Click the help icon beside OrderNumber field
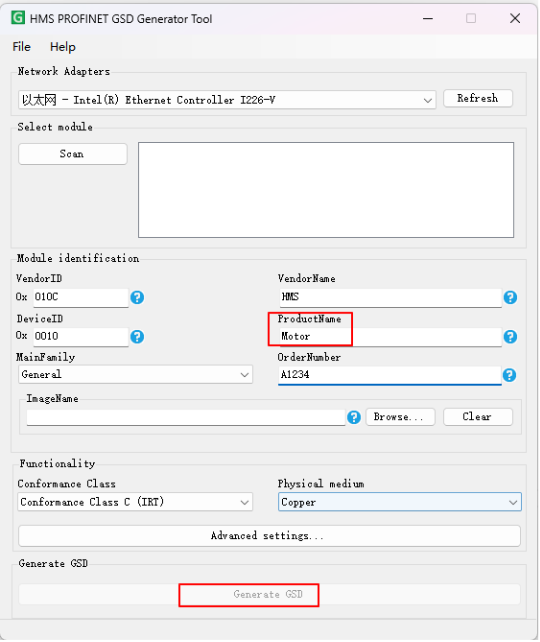The width and height of the screenshot is (540, 642). 509,375
